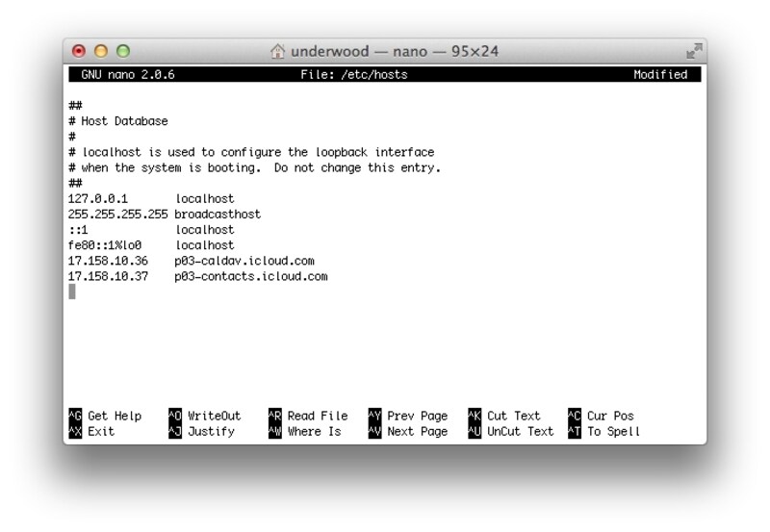Click the broadcasthost entry text

tap(218, 215)
